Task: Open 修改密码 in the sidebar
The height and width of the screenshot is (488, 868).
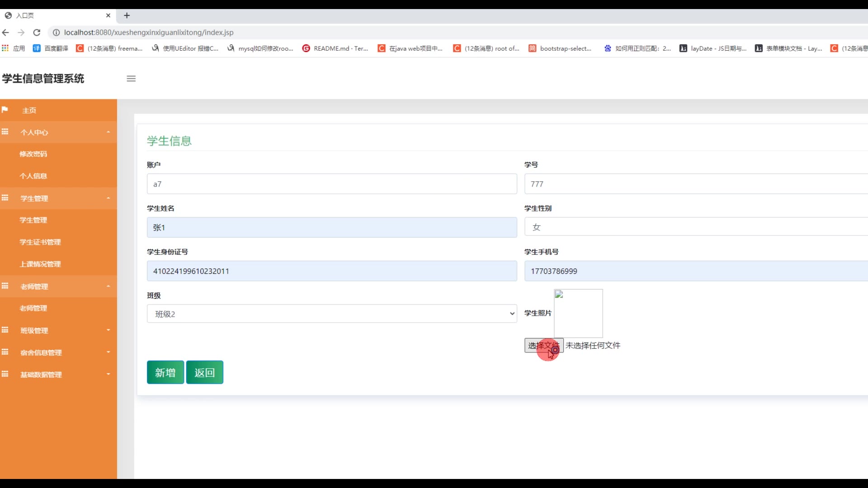Action: 33,154
